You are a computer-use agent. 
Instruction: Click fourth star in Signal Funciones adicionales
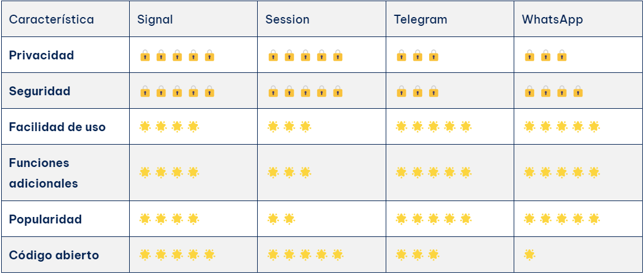[193, 172]
